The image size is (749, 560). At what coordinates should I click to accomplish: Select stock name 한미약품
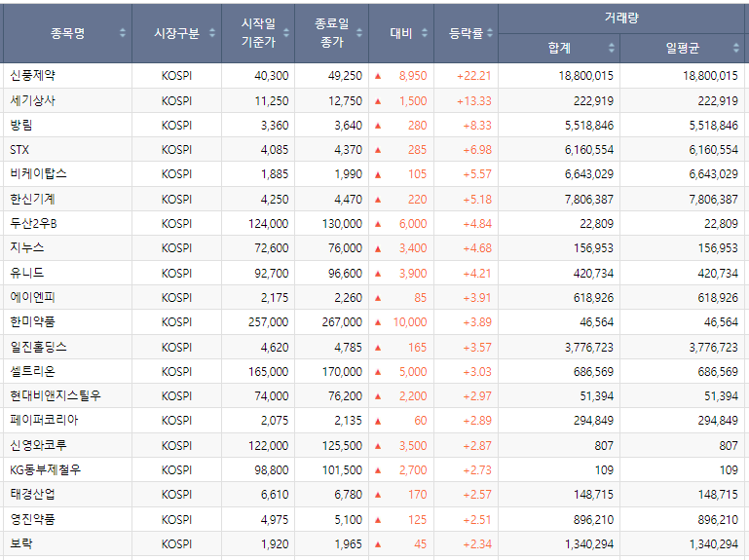(x=32, y=322)
